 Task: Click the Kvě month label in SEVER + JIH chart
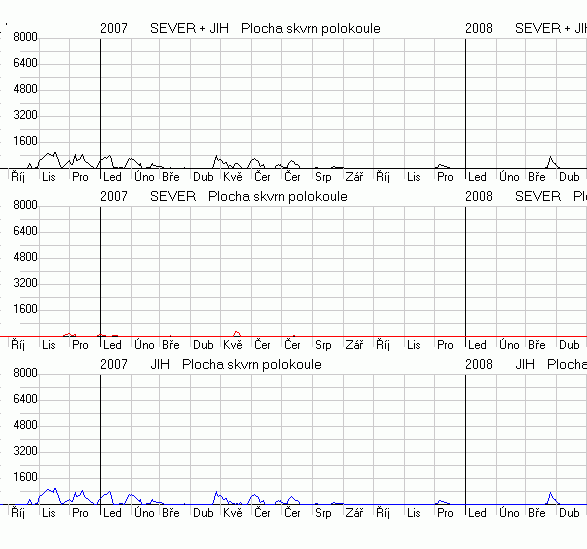[x=233, y=177]
